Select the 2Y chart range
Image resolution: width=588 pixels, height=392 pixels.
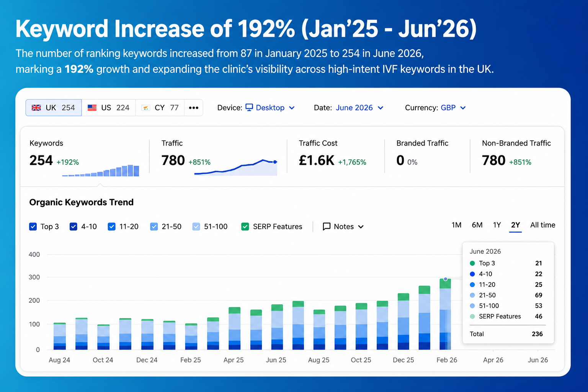pyautogui.click(x=516, y=225)
